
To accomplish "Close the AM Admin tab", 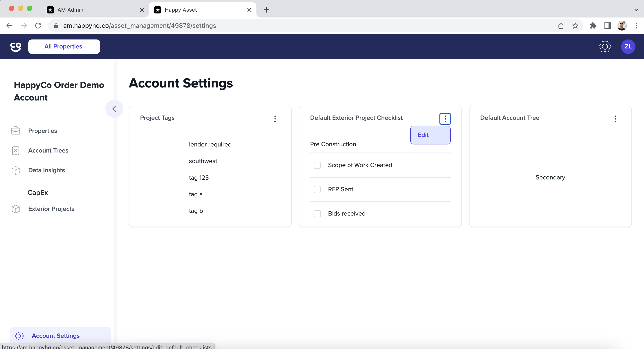I will pos(142,10).
